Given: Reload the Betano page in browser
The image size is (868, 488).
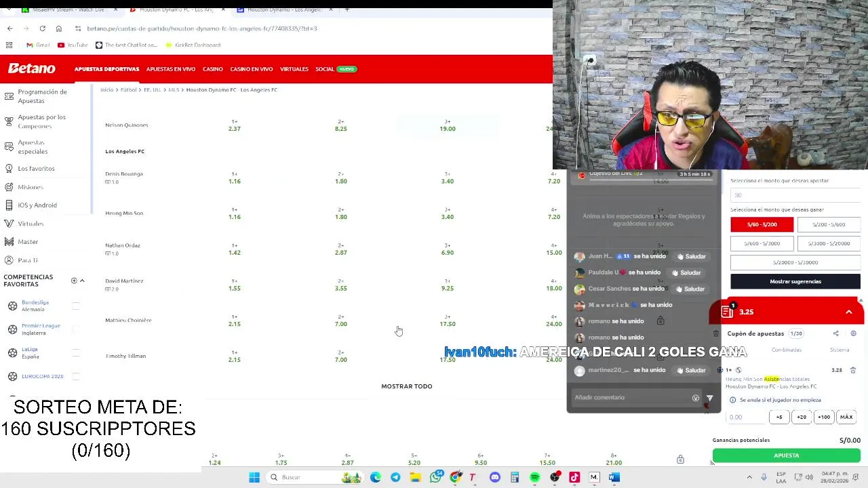Looking at the screenshot, I should tap(42, 28).
